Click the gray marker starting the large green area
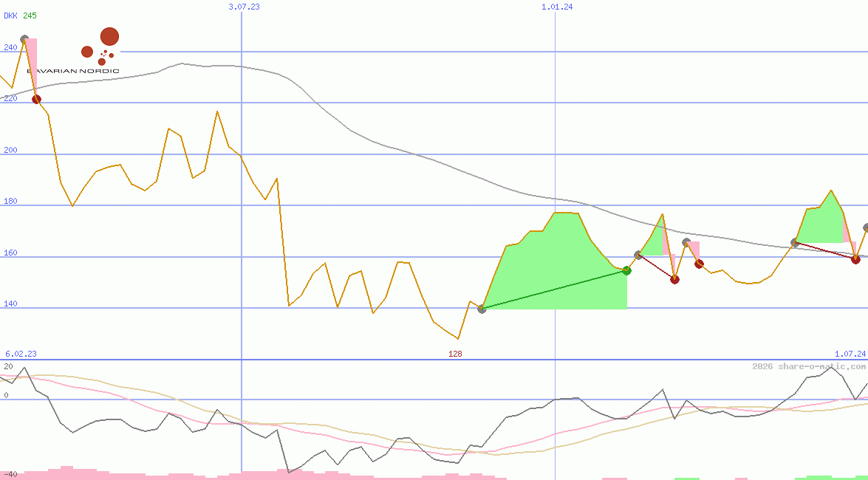The image size is (868, 480). (x=482, y=309)
